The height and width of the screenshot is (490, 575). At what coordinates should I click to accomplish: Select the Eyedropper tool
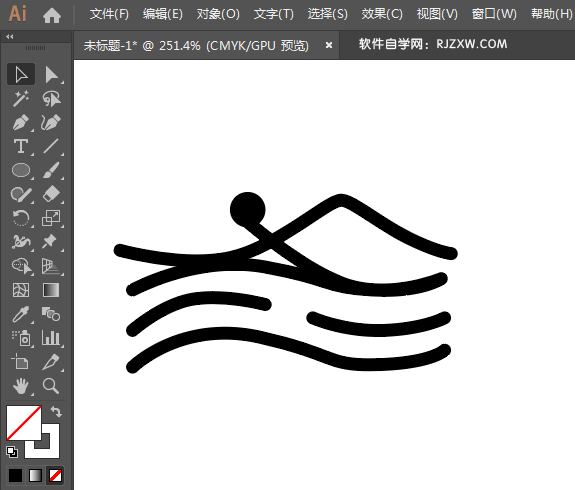(21, 314)
